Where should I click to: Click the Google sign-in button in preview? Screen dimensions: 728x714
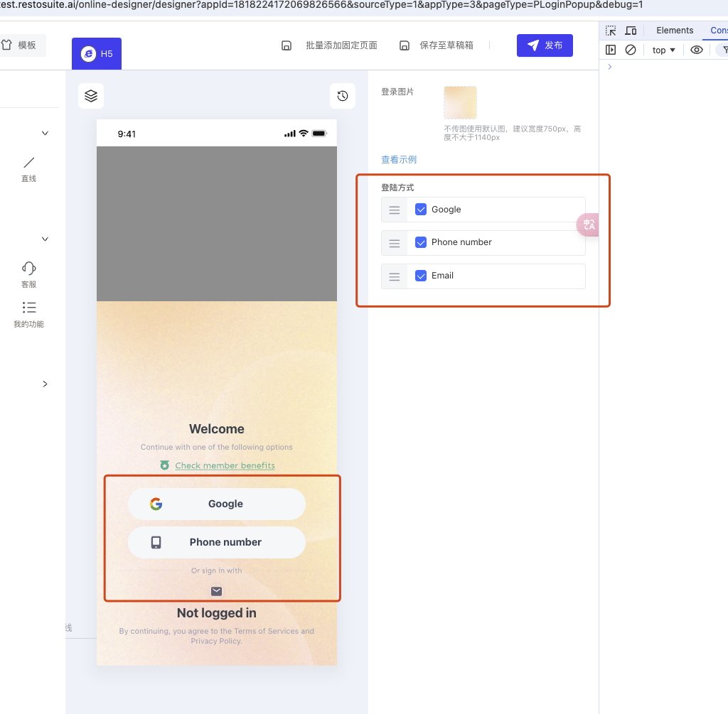pyautogui.click(x=217, y=504)
